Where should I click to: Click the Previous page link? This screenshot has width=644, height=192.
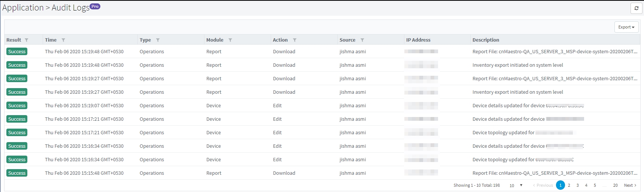point(543,185)
